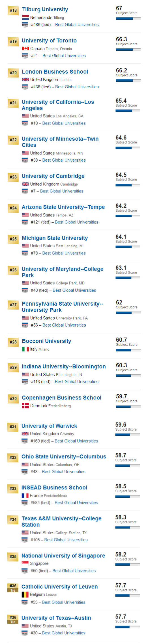Open Best Global Universities link under Michigan State

tap(64, 253)
